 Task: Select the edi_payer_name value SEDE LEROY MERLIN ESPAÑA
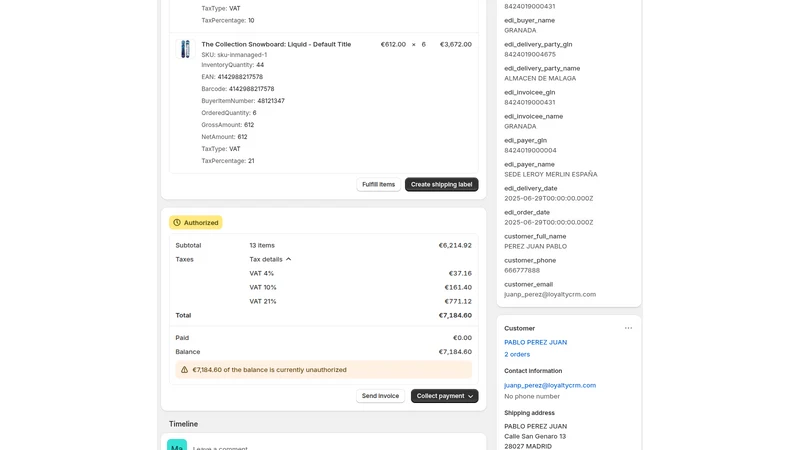(x=551, y=174)
